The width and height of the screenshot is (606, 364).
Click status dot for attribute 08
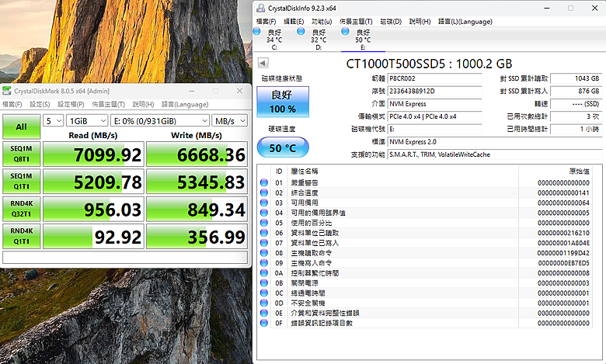[264, 253]
